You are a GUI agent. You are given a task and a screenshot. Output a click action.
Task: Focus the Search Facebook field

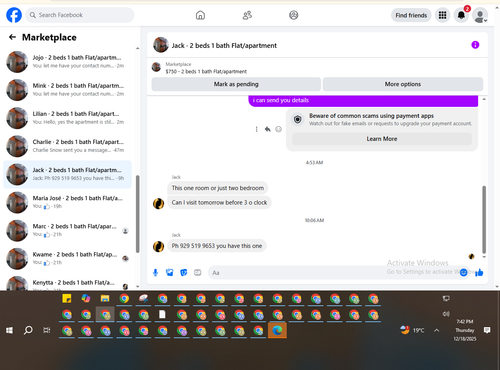pyautogui.click(x=80, y=15)
